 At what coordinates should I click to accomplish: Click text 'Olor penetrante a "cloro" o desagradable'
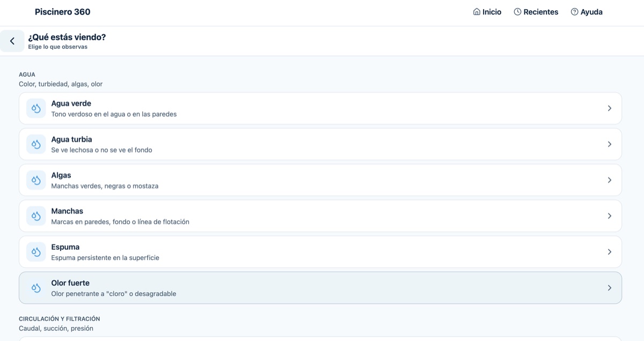[x=114, y=294]
